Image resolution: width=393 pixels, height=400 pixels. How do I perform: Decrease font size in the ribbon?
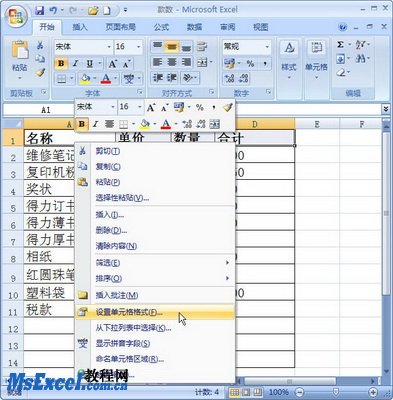click(126, 63)
